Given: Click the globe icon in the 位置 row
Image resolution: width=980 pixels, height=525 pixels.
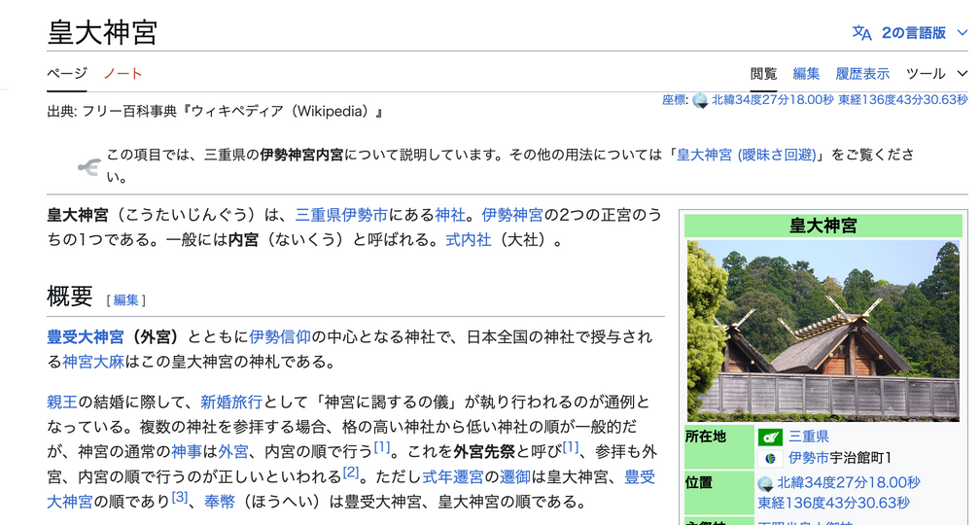Looking at the screenshot, I should tap(766, 483).
